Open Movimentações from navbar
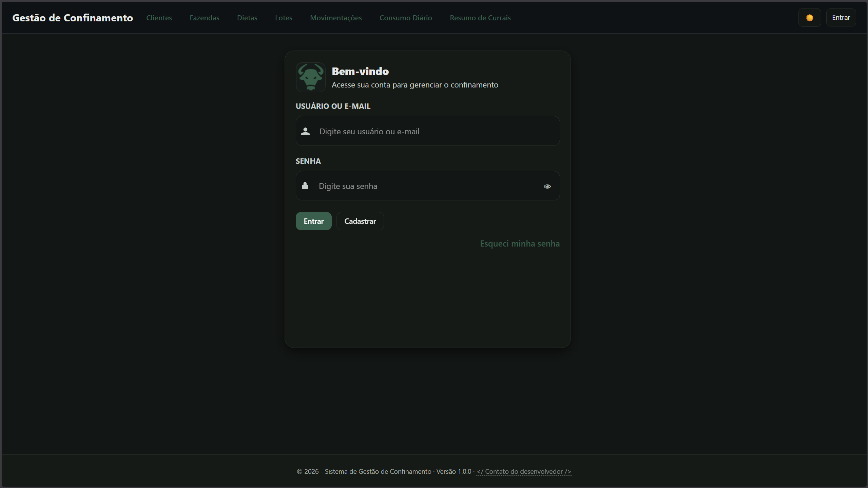The height and width of the screenshot is (488, 868). (x=335, y=18)
